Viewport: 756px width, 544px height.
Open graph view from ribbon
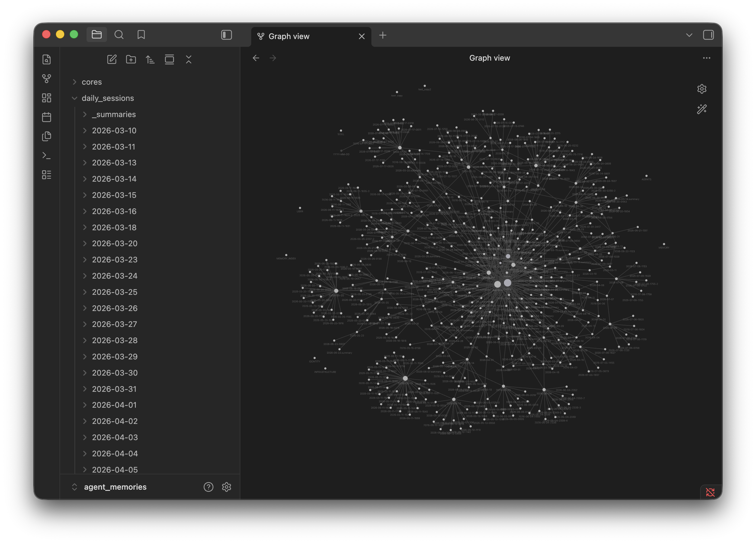pyautogui.click(x=47, y=79)
